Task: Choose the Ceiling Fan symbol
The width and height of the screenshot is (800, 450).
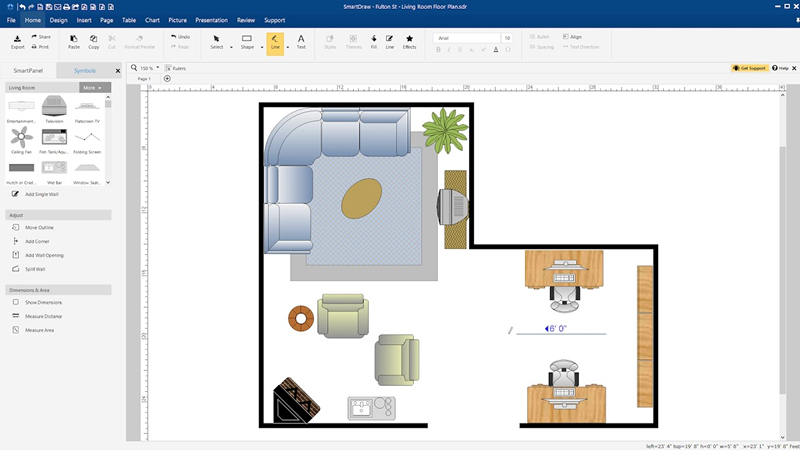Action: 22,138
